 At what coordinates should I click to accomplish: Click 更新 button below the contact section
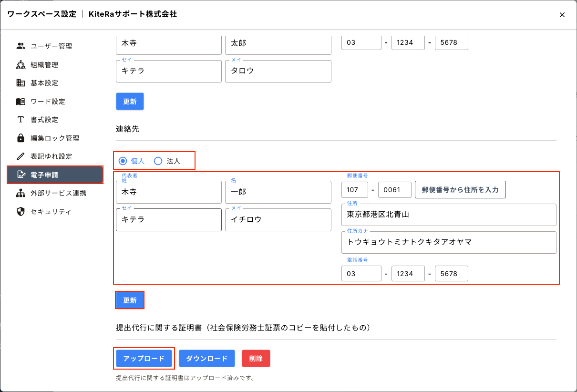coord(130,300)
